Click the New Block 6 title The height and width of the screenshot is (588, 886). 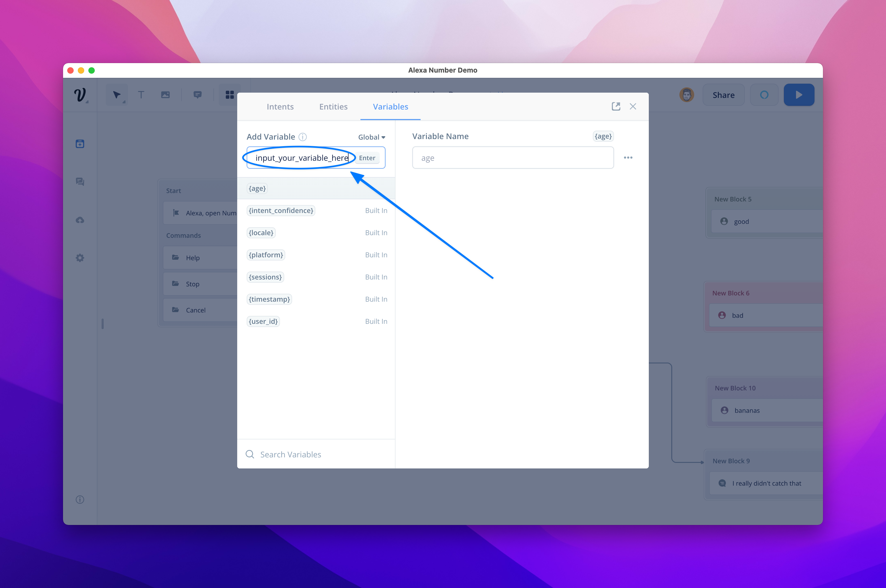pyautogui.click(x=731, y=293)
